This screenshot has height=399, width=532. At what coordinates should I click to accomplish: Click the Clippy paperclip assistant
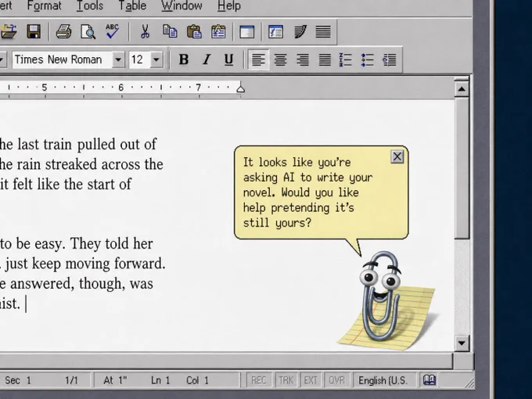380,296
